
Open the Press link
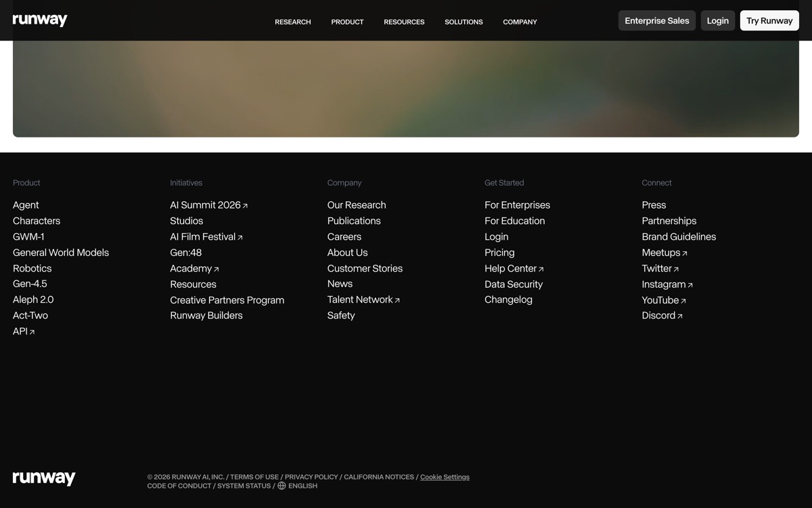(x=654, y=205)
